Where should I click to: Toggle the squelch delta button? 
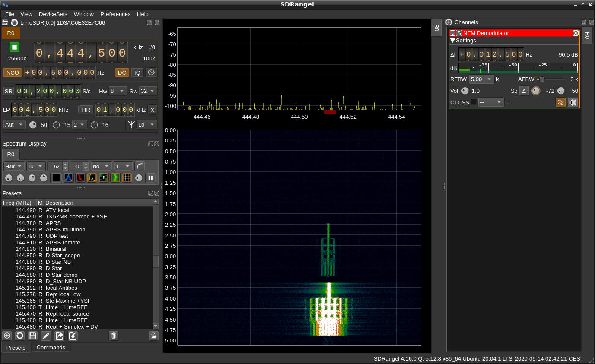[x=524, y=91]
